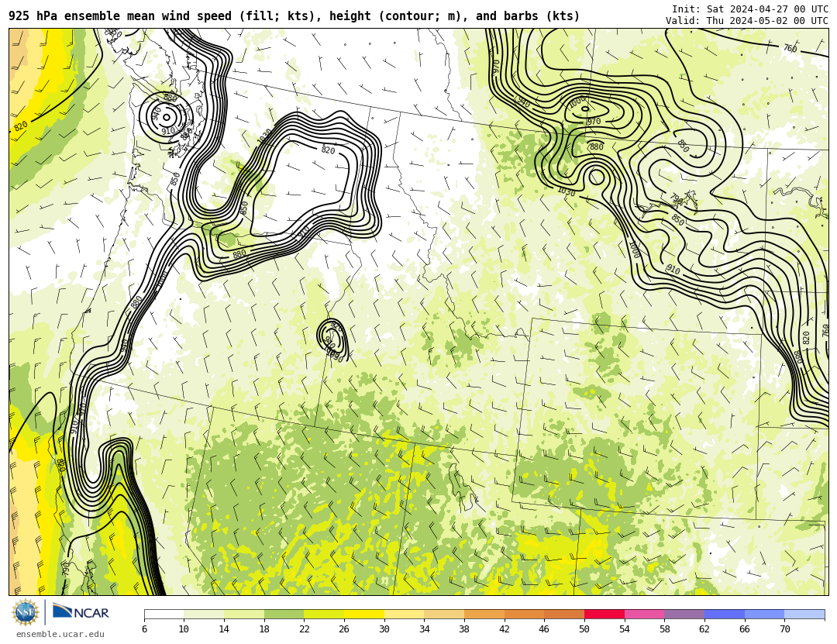Click the colorbar tick label 66
Image resolution: width=837 pixels, height=644 pixels.
pos(744,629)
